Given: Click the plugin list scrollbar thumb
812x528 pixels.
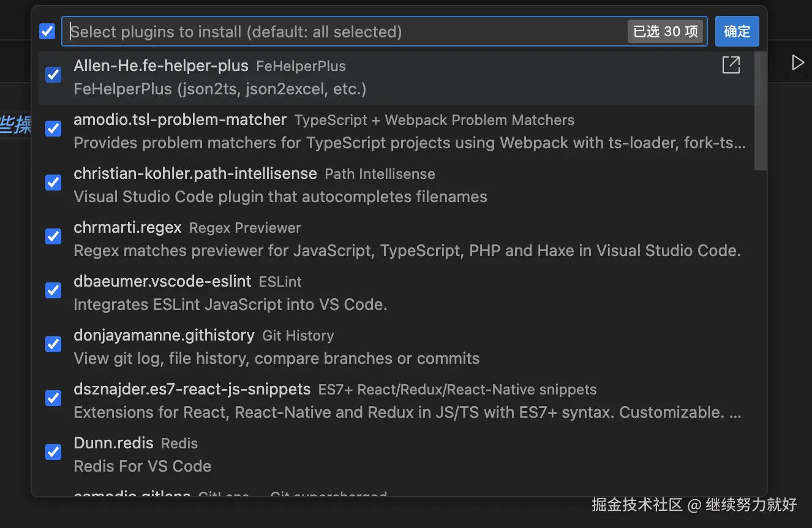Looking at the screenshot, I should (x=760, y=110).
